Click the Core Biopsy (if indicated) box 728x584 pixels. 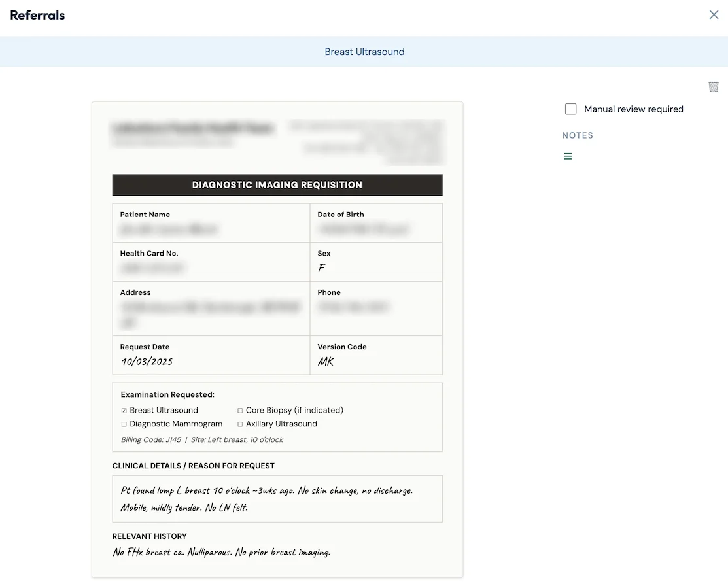click(240, 411)
